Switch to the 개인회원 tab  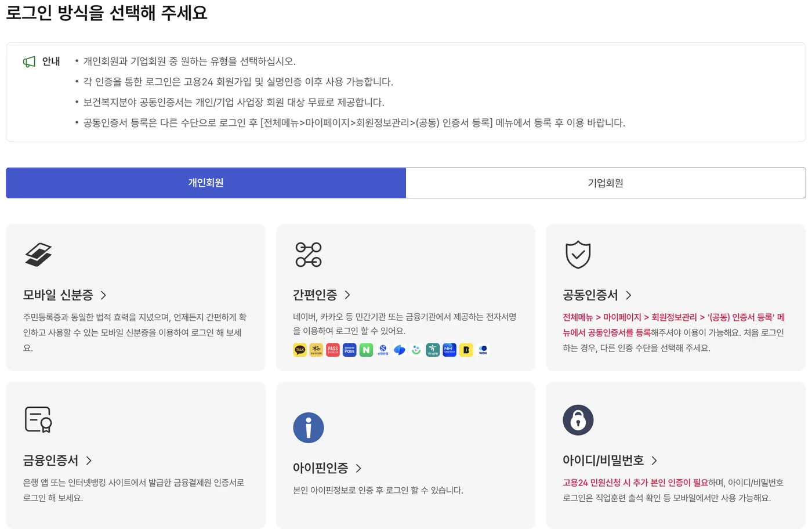click(x=206, y=183)
